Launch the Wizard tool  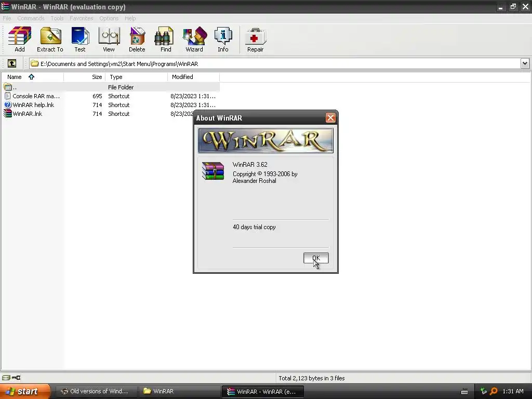194,39
